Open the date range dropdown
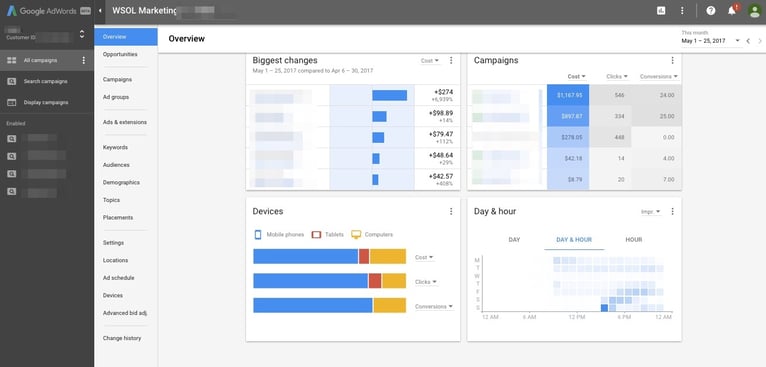766x367 pixels. pyautogui.click(x=711, y=41)
